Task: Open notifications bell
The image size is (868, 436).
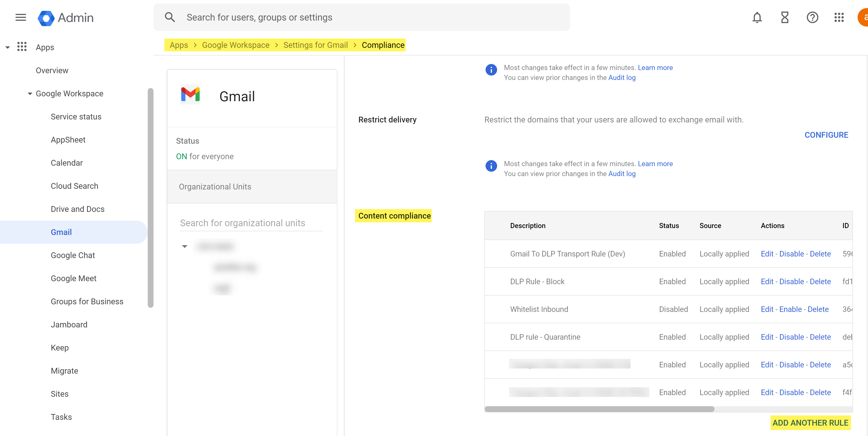Action: pos(757,17)
